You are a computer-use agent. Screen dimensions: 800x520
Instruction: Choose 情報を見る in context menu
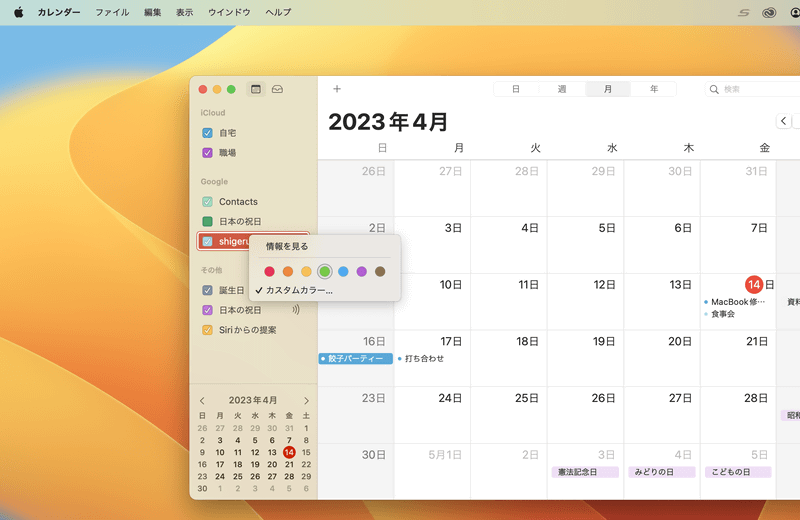287,246
